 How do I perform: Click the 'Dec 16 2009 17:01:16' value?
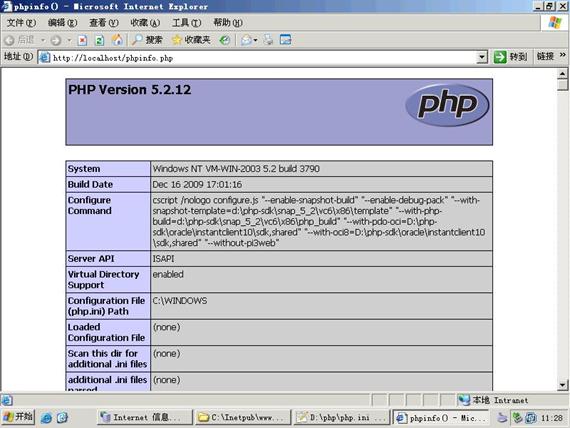[x=197, y=184]
